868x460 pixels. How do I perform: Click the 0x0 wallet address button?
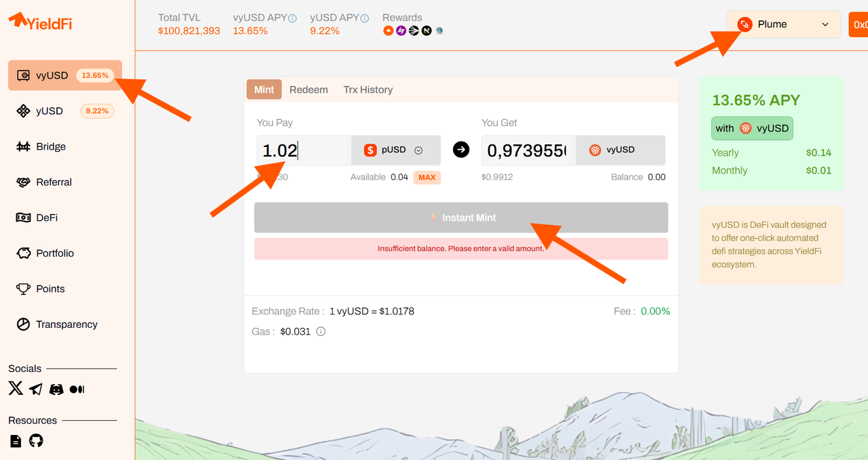[x=859, y=24]
